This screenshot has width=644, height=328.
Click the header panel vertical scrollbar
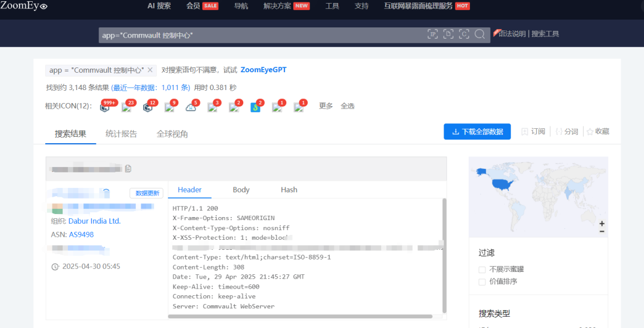tap(444, 256)
